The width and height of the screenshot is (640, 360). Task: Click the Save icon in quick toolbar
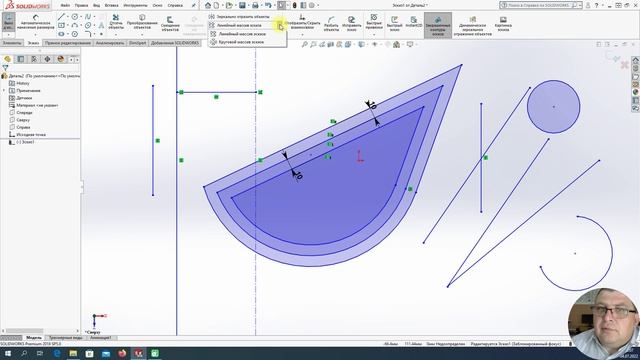coord(242,6)
